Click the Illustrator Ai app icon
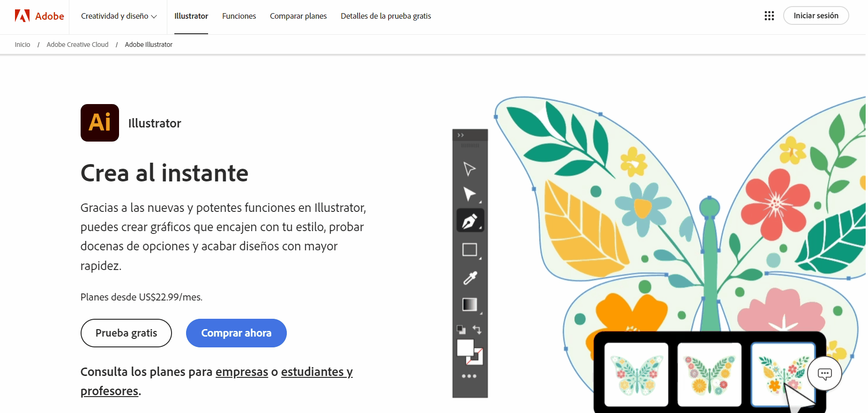Screen dimensions: 868x413 click(100, 123)
